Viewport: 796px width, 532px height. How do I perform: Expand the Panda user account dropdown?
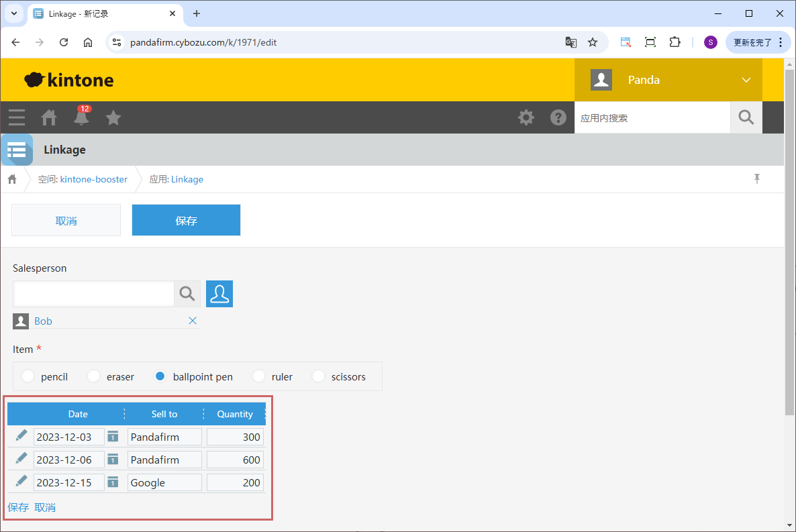click(x=746, y=80)
